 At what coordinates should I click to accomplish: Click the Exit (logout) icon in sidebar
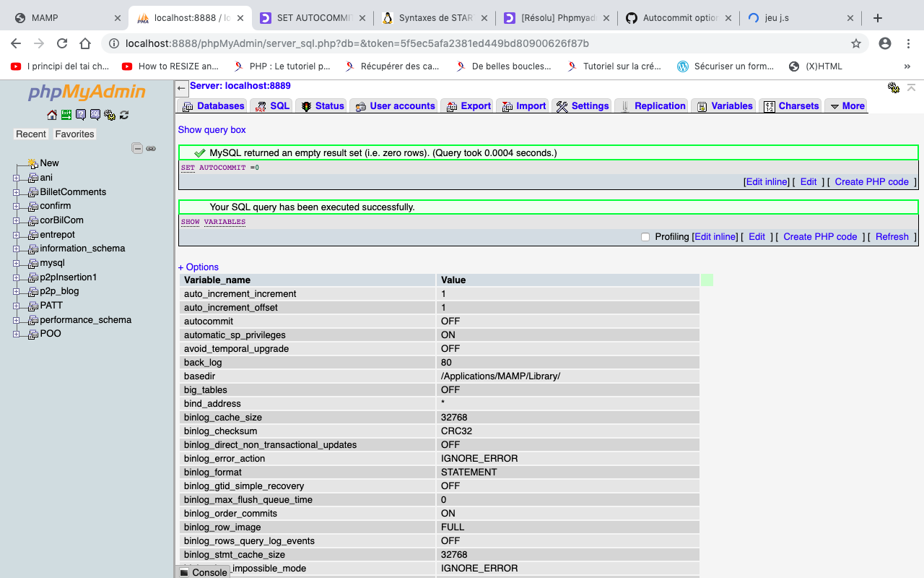[66, 114]
